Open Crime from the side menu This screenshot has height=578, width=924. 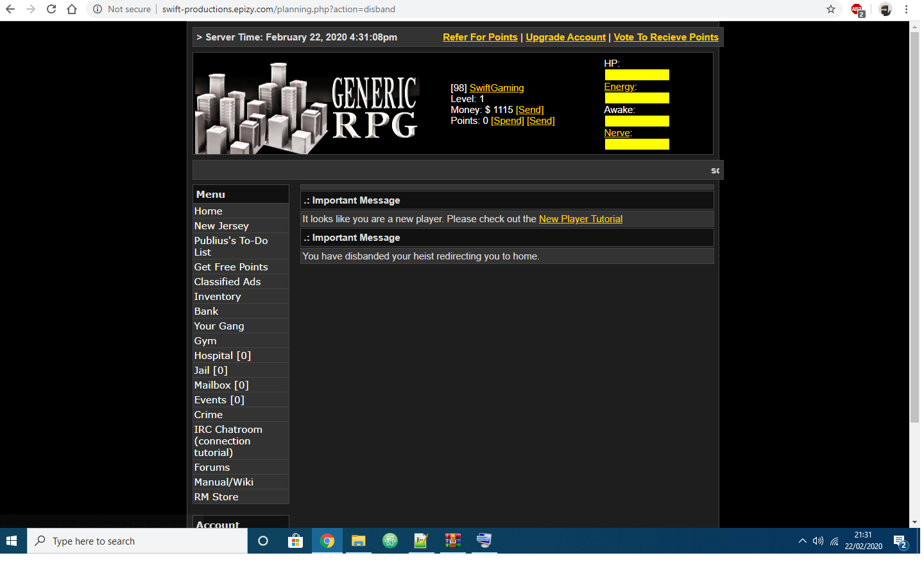coord(209,415)
